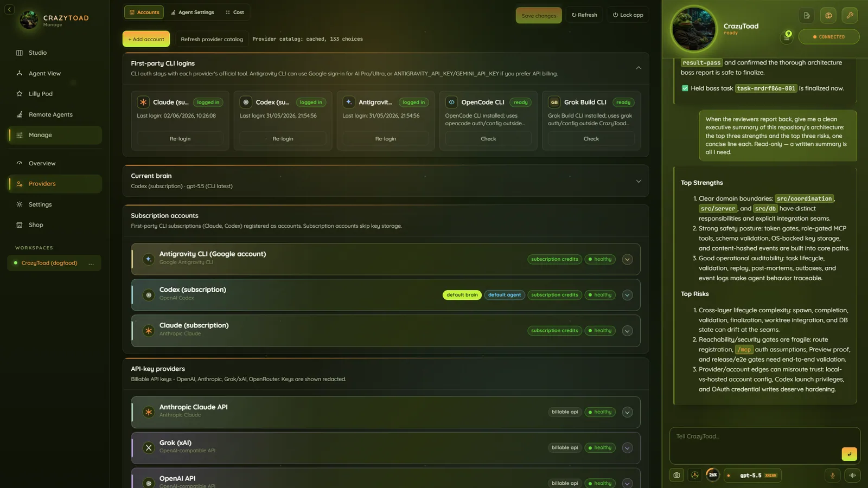Image resolution: width=868 pixels, height=488 pixels.
Task: Switch to the Cost tab
Action: pos(235,12)
